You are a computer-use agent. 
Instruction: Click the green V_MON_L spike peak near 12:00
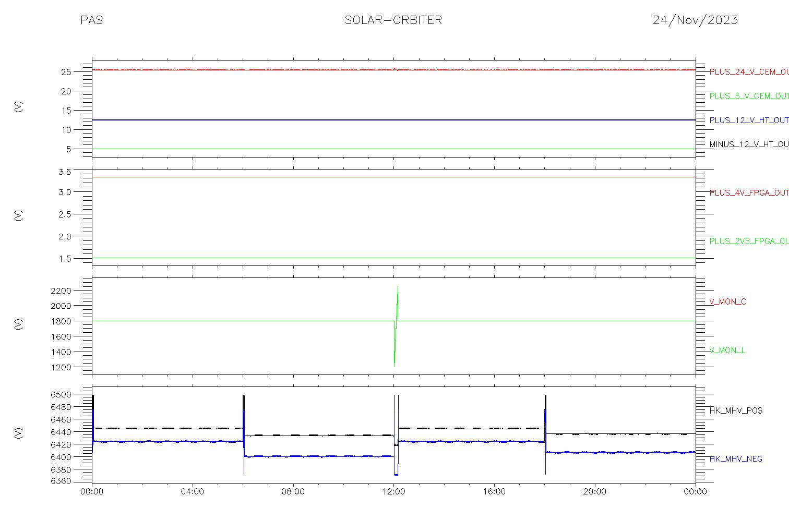pos(398,286)
